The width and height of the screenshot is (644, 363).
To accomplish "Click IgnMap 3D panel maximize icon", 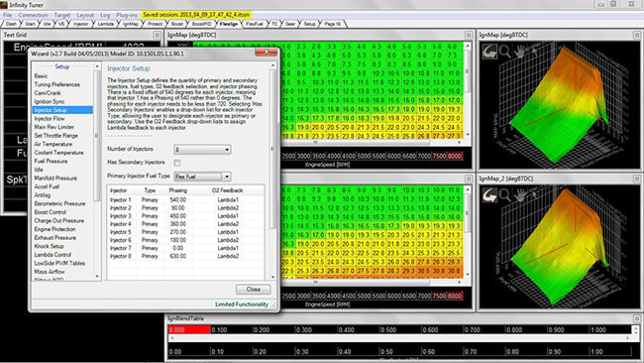I will click(x=637, y=36).
